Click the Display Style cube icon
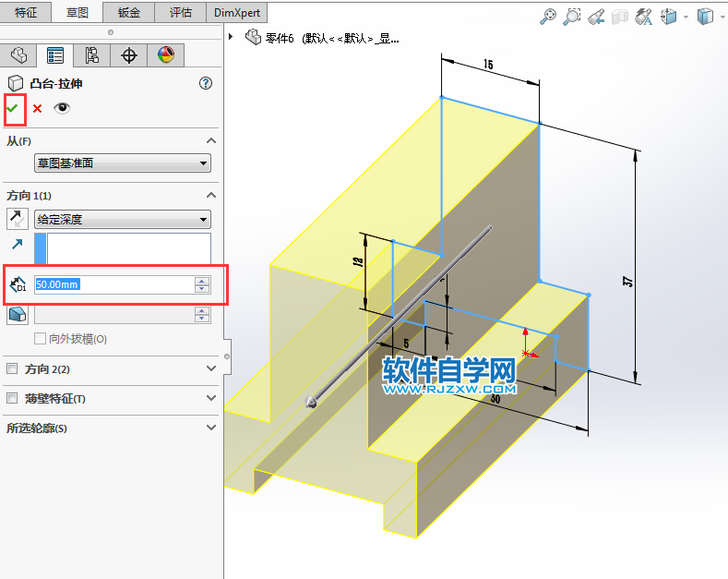Viewport: 728px width, 579px height. click(705, 17)
